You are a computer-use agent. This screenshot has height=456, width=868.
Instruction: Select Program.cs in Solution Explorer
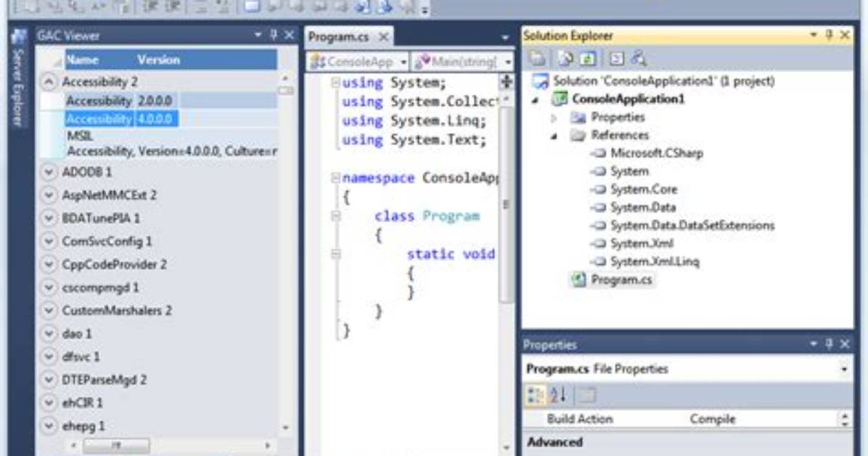[x=621, y=280]
